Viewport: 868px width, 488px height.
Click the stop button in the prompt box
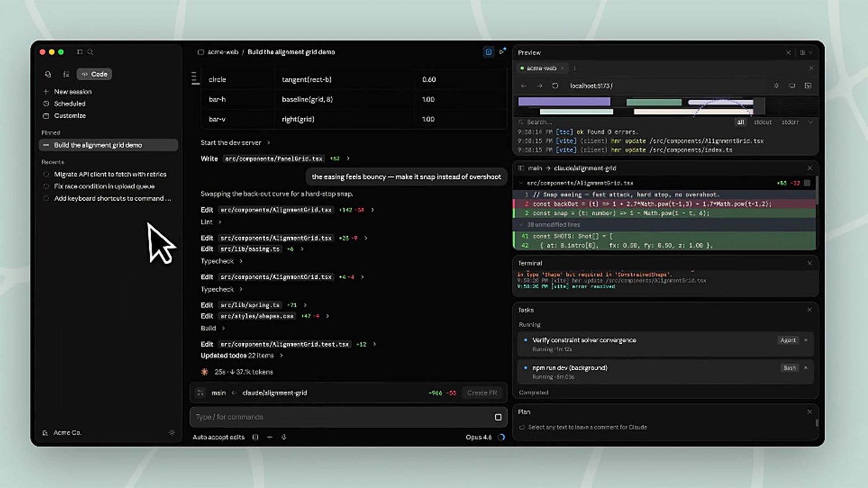click(497, 417)
